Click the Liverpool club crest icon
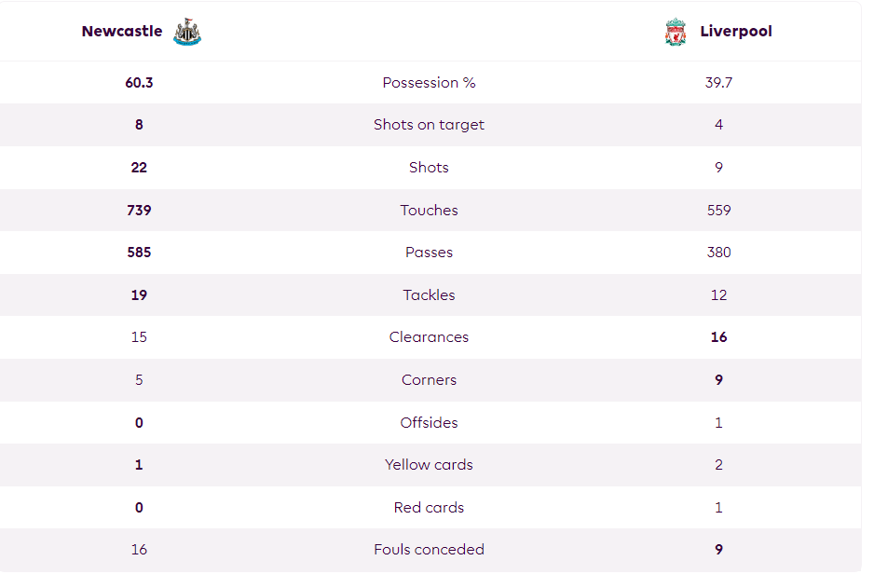Viewport: 874px width, 588px height. tap(675, 32)
